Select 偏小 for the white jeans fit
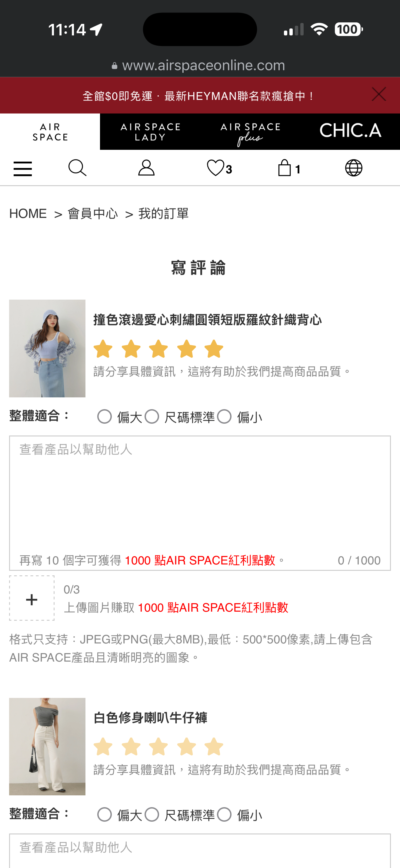The image size is (400, 868). [224, 815]
